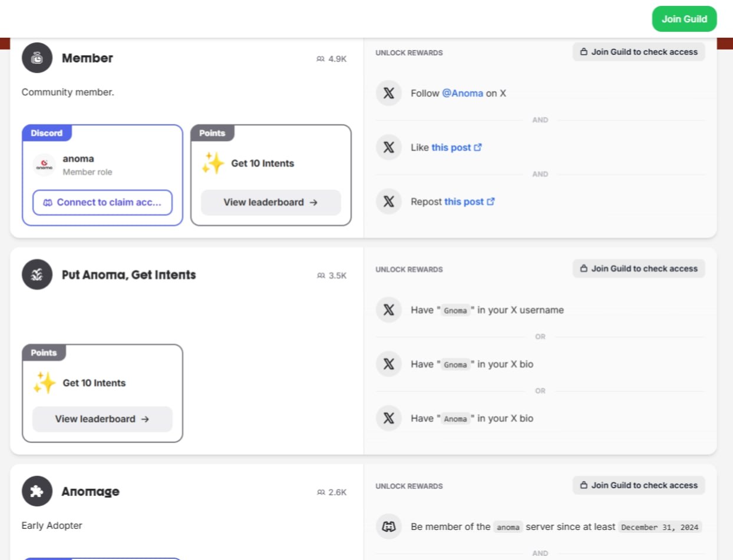
Task: Click the member count 4.9K icon
Action: pos(321,59)
